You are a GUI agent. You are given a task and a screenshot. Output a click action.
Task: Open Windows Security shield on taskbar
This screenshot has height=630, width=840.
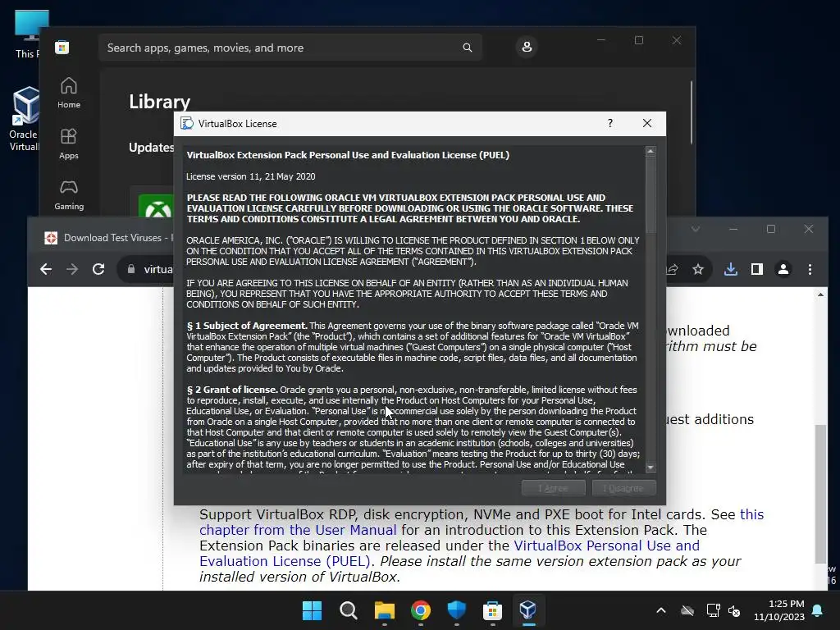tap(456, 609)
